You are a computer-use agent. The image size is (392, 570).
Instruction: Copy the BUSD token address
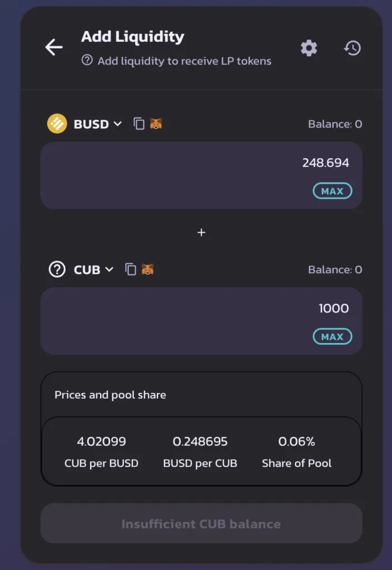point(139,124)
